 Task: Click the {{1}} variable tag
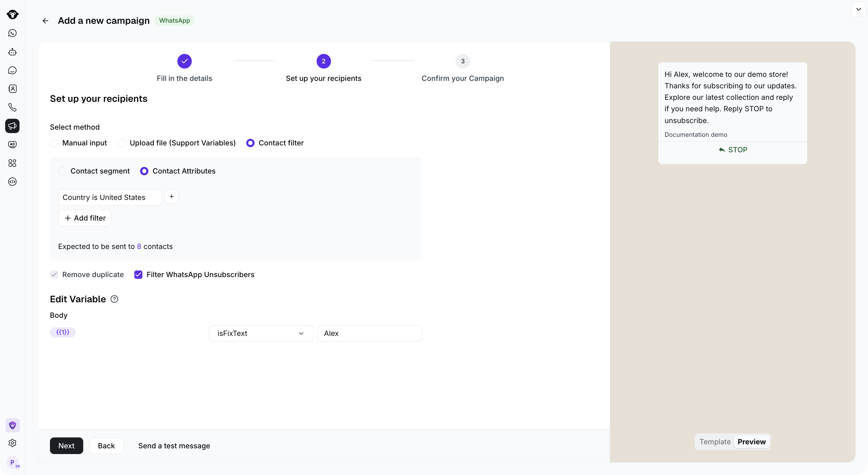pyautogui.click(x=63, y=332)
